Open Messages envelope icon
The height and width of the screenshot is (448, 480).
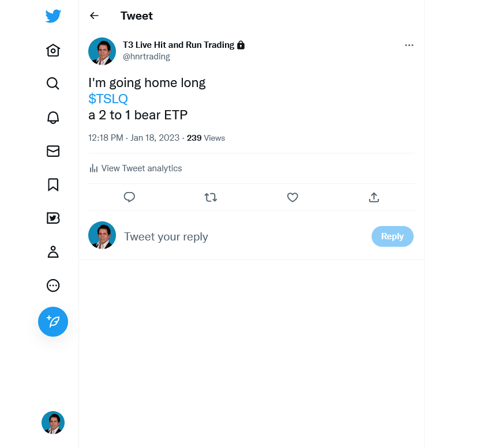pyautogui.click(x=53, y=151)
